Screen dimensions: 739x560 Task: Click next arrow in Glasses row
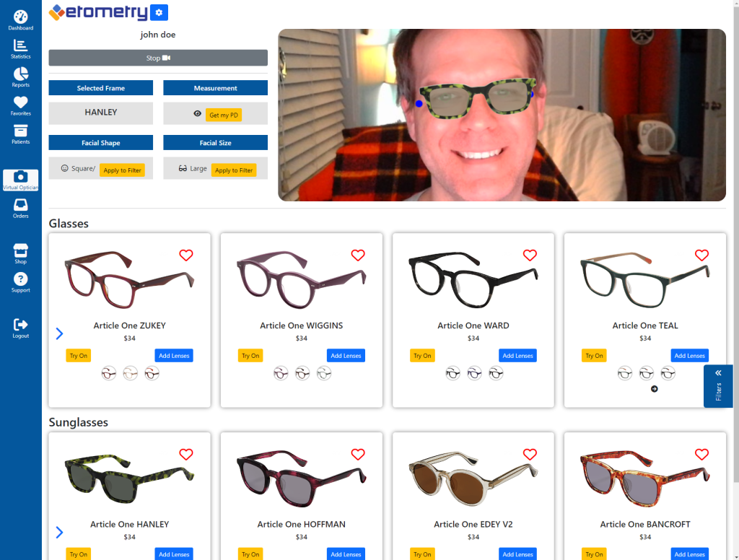(59, 333)
